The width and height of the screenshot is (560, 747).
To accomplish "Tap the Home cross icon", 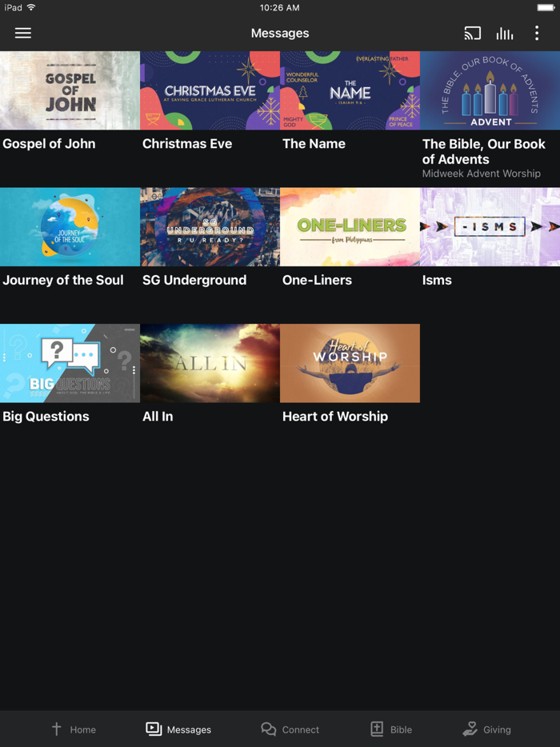I will pyautogui.click(x=56, y=729).
